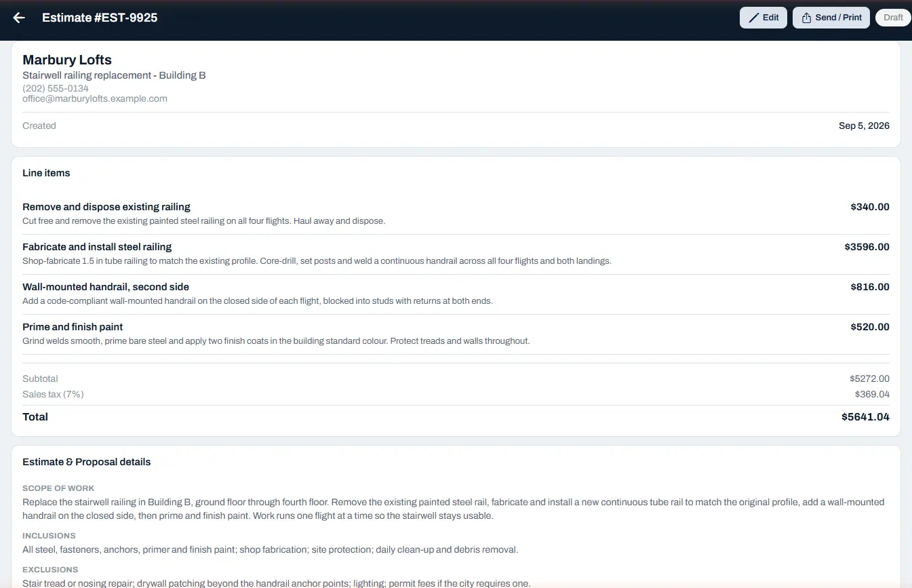Click the SCOPE OF WORK label
This screenshot has height=588, width=912.
click(58, 488)
